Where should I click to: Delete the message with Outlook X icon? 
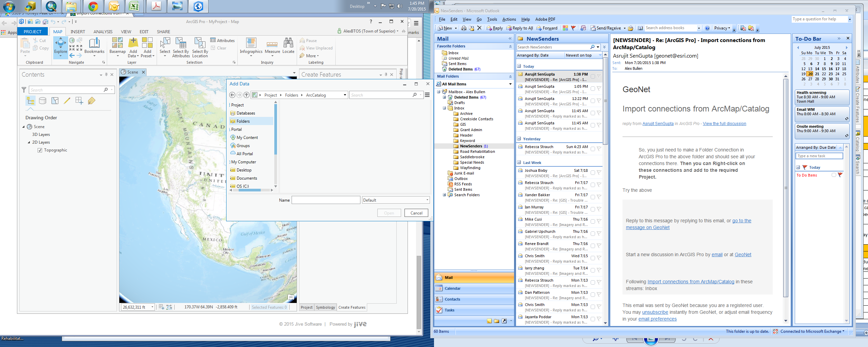pyautogui.click(x=479, y=28)
